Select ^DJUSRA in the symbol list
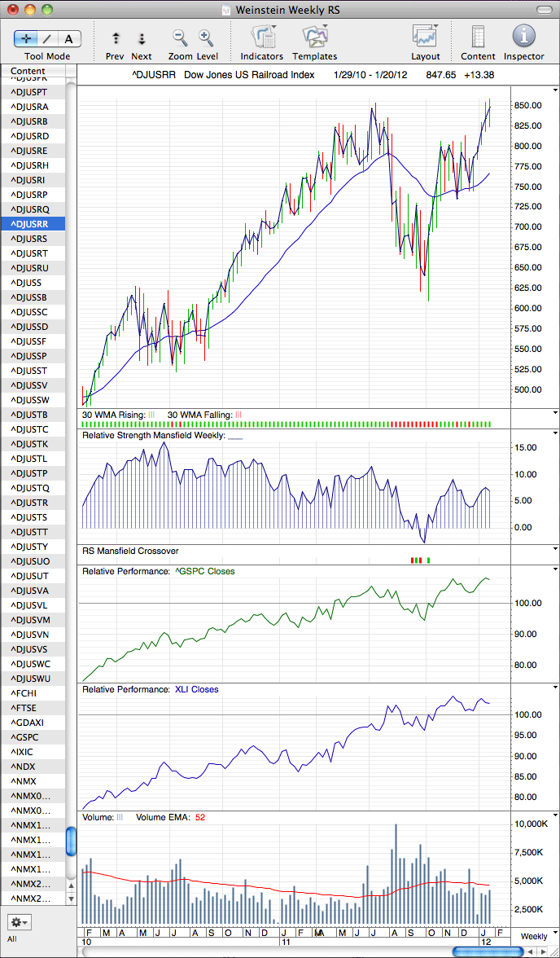Viewport: 560px width, 958px height. [33, 106]
